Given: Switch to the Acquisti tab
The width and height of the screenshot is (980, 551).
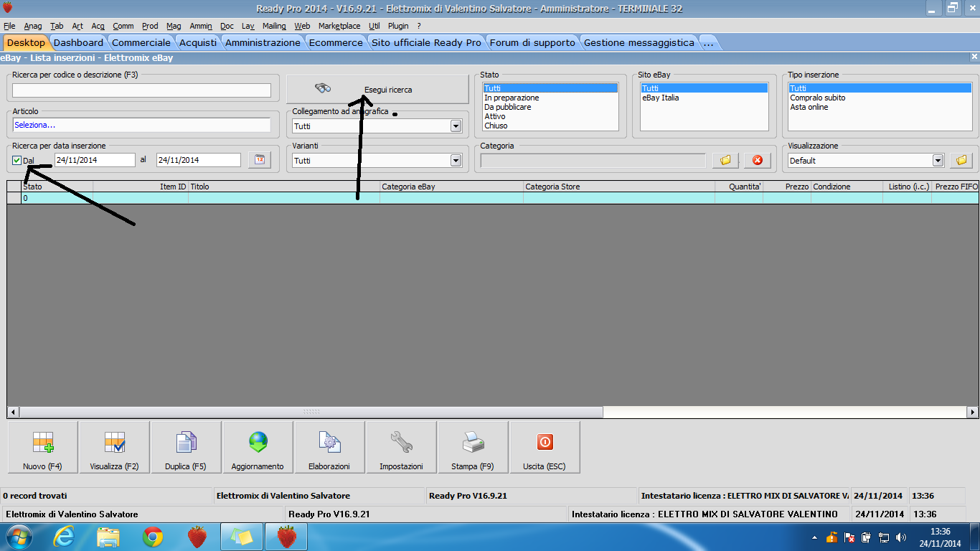Looking at the screenshot, I should 198,42.
